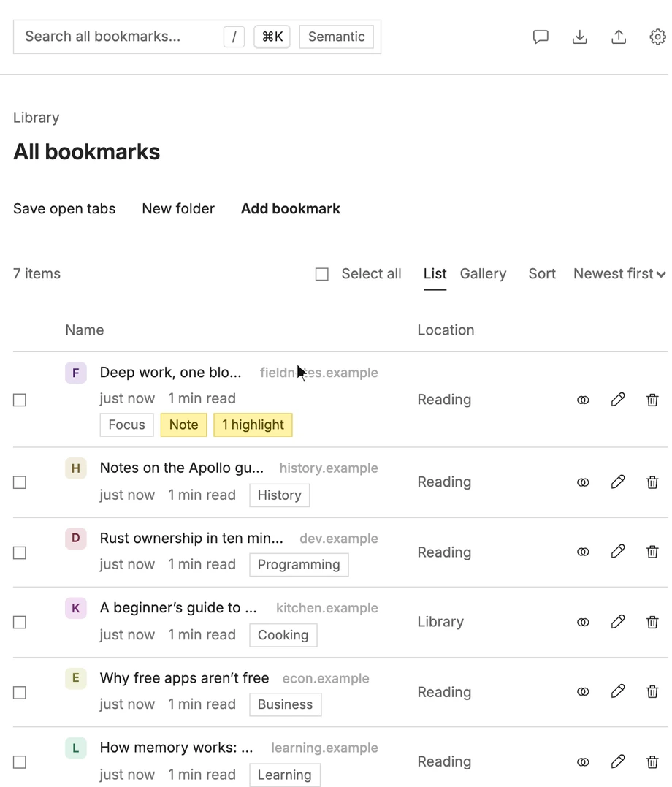Viewport: 672px width, 787px height.
Task: Click similar-links icon for Rust ownership row
Action: point(583,552)
